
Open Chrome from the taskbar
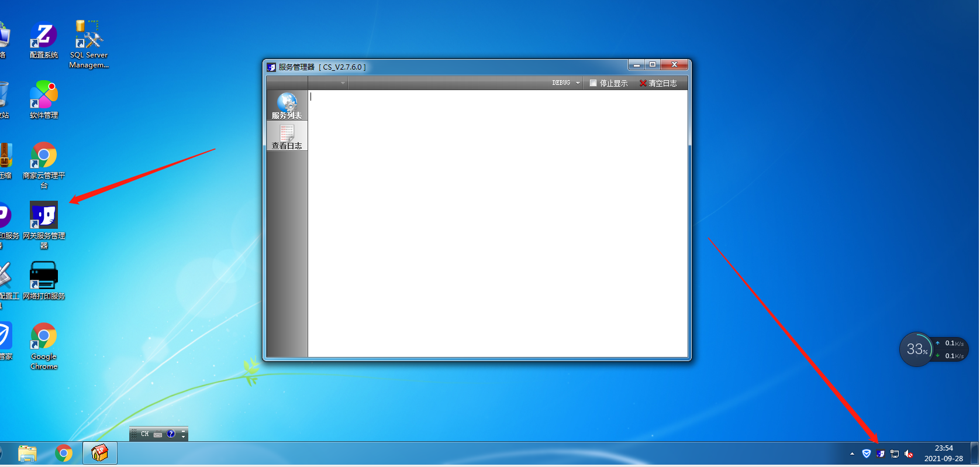click(x=64, y=454)
